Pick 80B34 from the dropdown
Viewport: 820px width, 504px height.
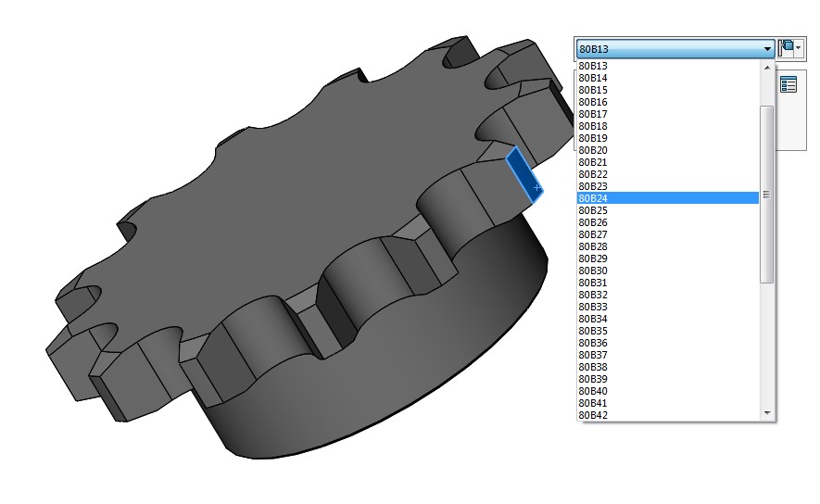coord(668,319)
